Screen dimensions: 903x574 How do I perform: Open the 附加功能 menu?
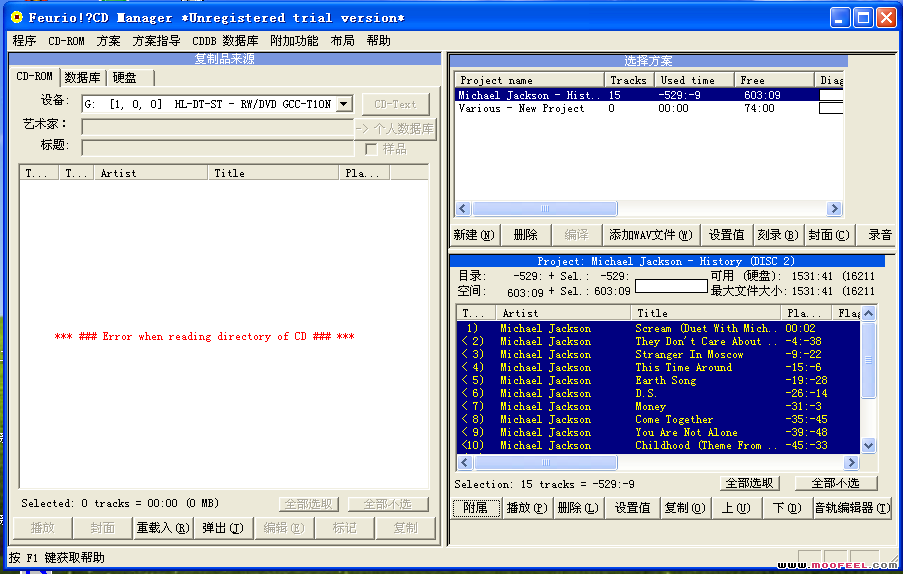[294, 41]
